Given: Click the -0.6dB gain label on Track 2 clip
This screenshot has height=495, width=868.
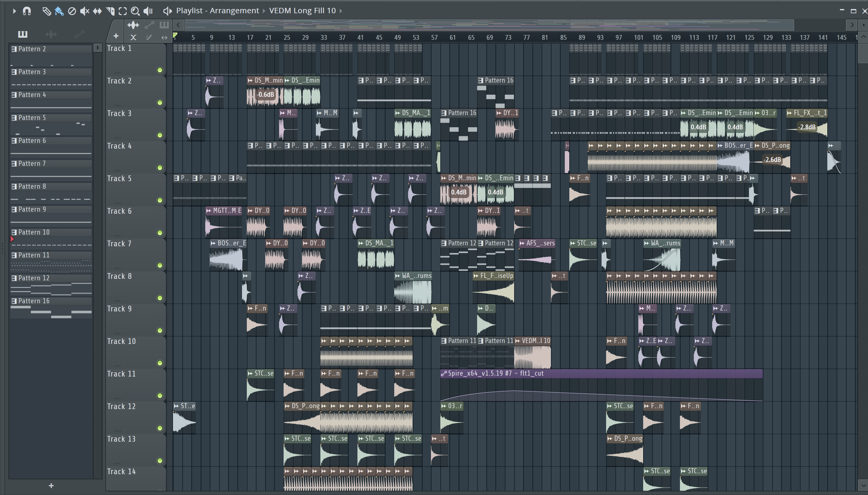Looking at the screenshot, I should tap(266, 95).
